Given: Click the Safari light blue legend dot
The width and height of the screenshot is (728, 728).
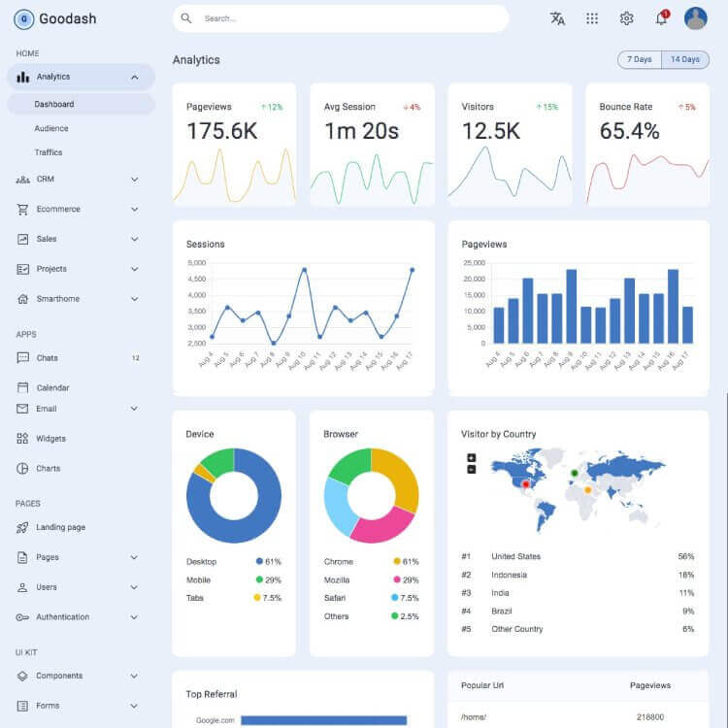Looking at the screenshot, I should 395,598.
